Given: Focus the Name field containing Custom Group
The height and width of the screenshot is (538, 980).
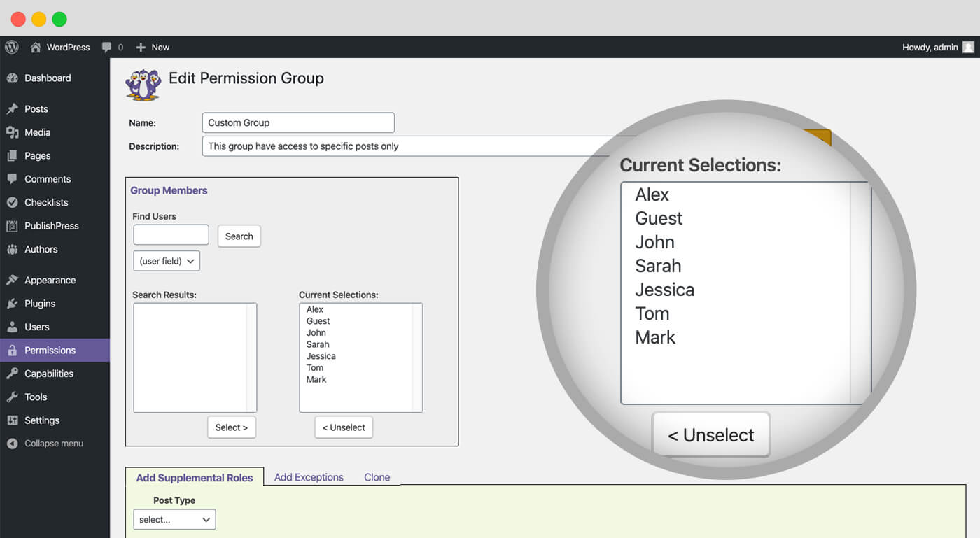Looking at the screenshot, I should point(298,122).
